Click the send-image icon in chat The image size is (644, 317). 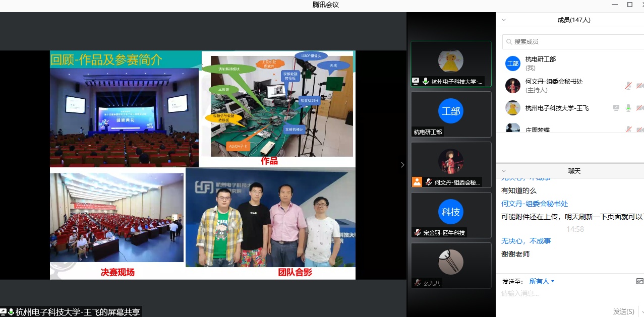coord(640,281)
